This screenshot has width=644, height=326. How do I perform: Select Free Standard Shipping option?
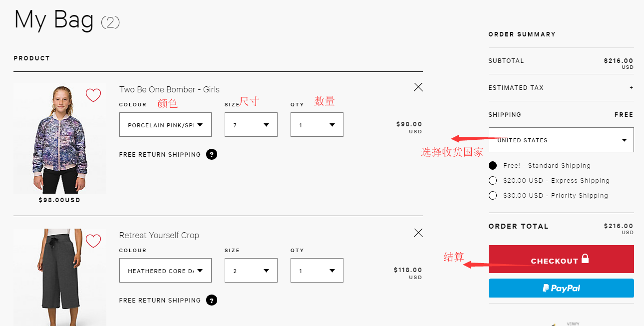[493, 166]
